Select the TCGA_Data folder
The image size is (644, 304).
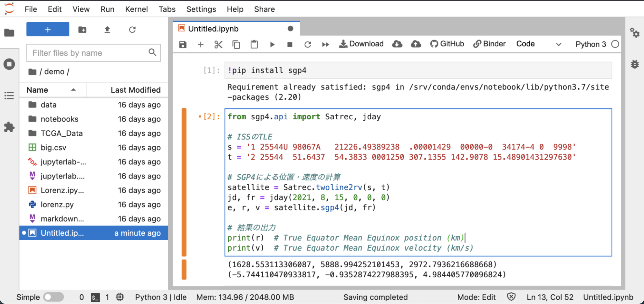tap(93, 133)
